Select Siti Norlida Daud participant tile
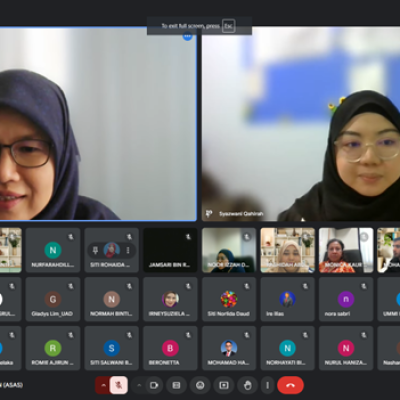The width and height of the screenshot is (400, 400). coord(229,299)
